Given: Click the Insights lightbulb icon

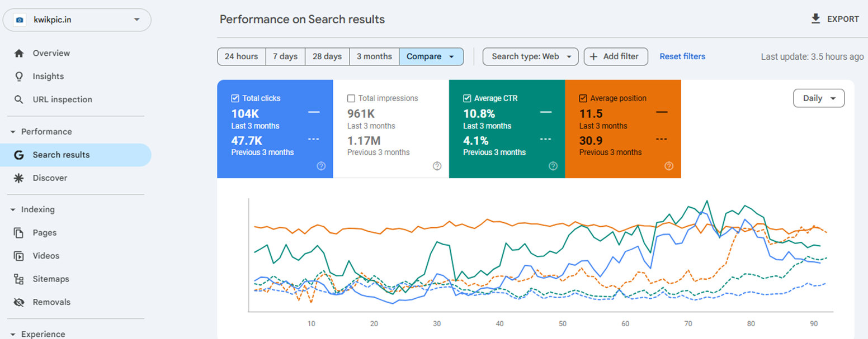Looking at the screenshot, I should click(x=19, y=77).
